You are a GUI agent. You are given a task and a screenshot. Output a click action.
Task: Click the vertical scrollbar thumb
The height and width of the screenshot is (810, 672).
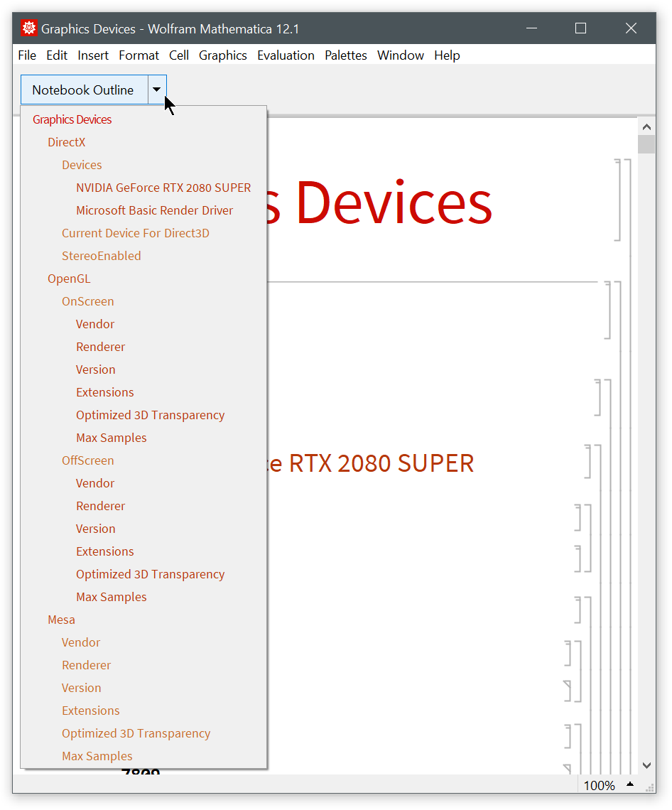point(646,144)
